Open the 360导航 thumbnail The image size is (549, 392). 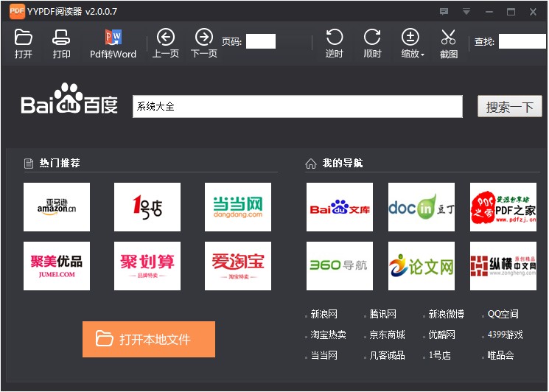click(x=340, y=266)
